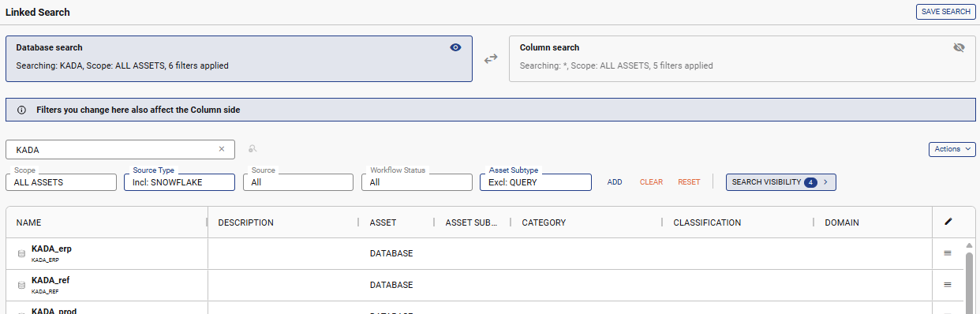Open the KADA_erp database name
The width and height of the screenshot is (980, 314).
(51, 249)
